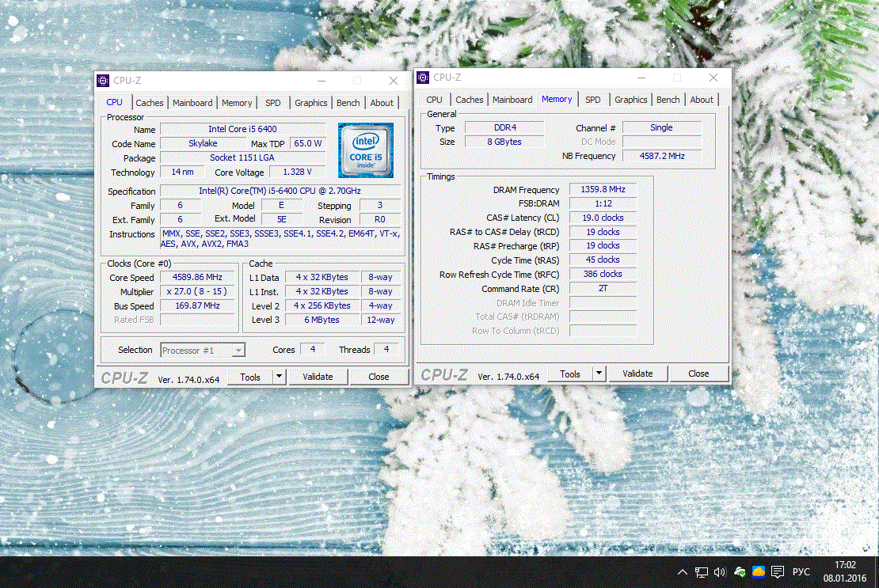Click the CPU-Z app icon in right window title bar

click(423, 78)
